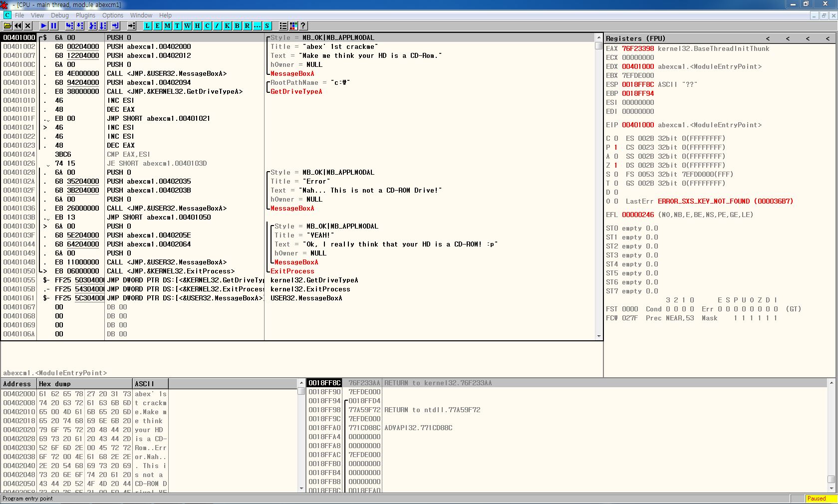Open the Plugins menu

coord(85,15)
